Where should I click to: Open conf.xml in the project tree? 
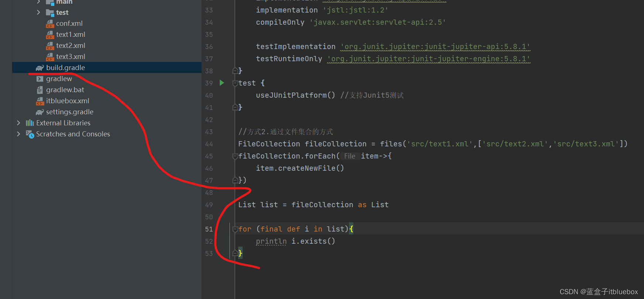(x=69, y=23)
